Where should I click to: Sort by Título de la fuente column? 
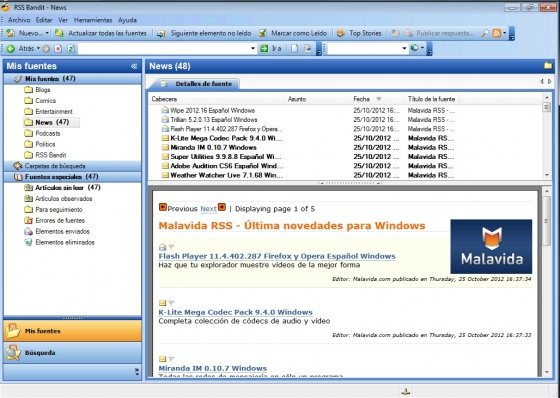(x=431, y=99)
